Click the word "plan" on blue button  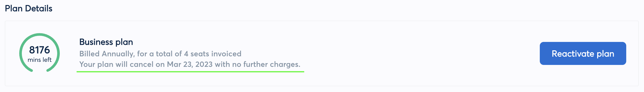pyautogui.click(x=605, y=54)
